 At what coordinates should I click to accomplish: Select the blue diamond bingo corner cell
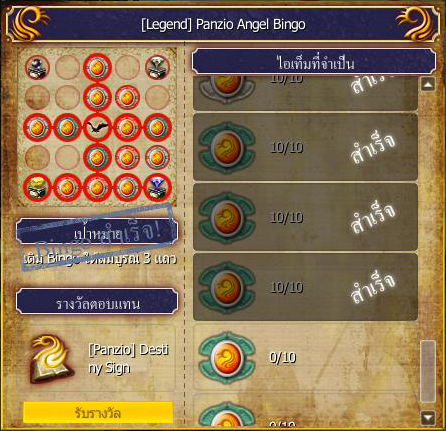point(157,187)
